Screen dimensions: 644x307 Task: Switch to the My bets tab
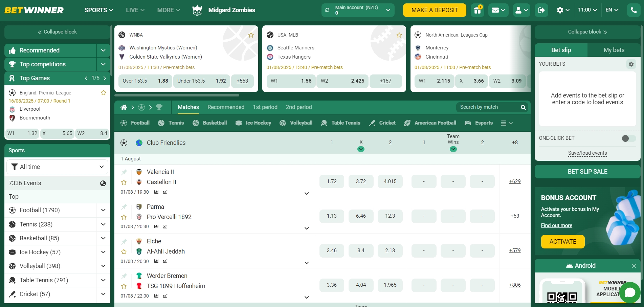click(x=614, y=50)
